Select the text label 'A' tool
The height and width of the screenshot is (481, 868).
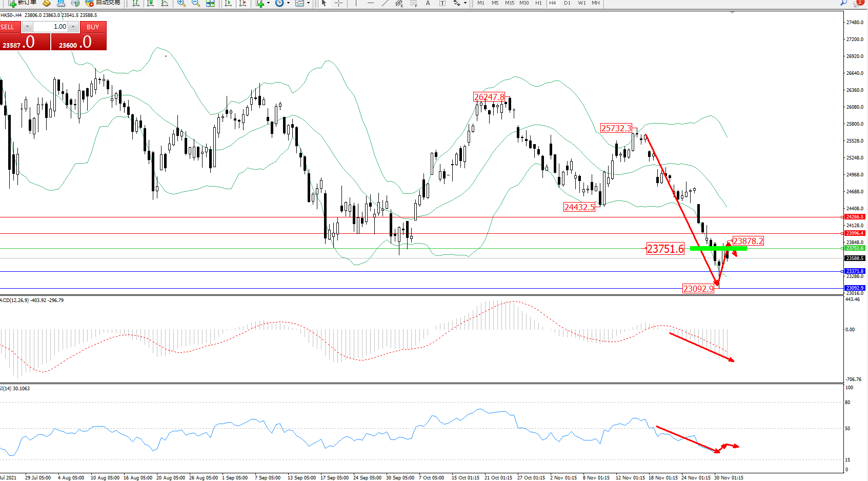(x=428, y=3)
